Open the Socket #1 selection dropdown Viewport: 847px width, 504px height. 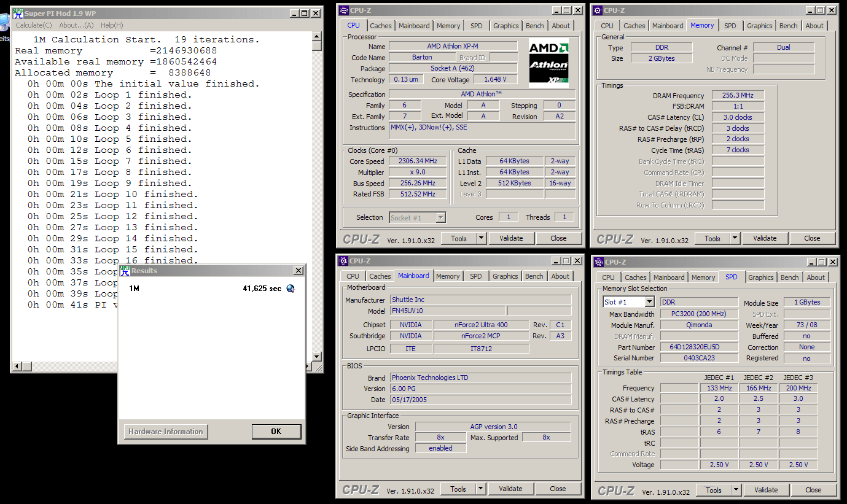click(x=440, y=217)
